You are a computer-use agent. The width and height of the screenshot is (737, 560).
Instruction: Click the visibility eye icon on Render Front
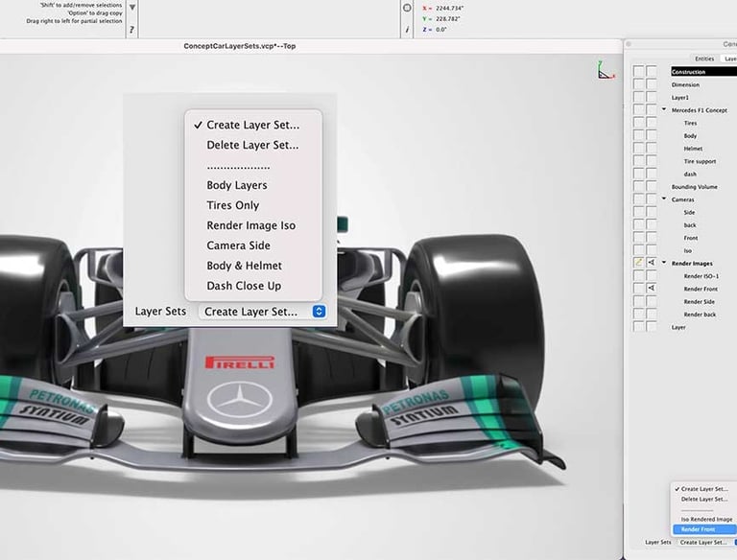click(652, 288)
